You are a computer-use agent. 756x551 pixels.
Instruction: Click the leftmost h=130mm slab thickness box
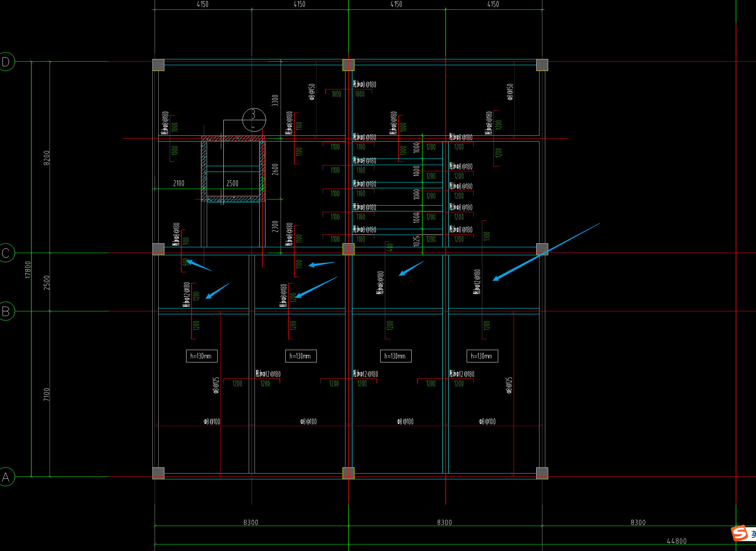click(201, 356)
